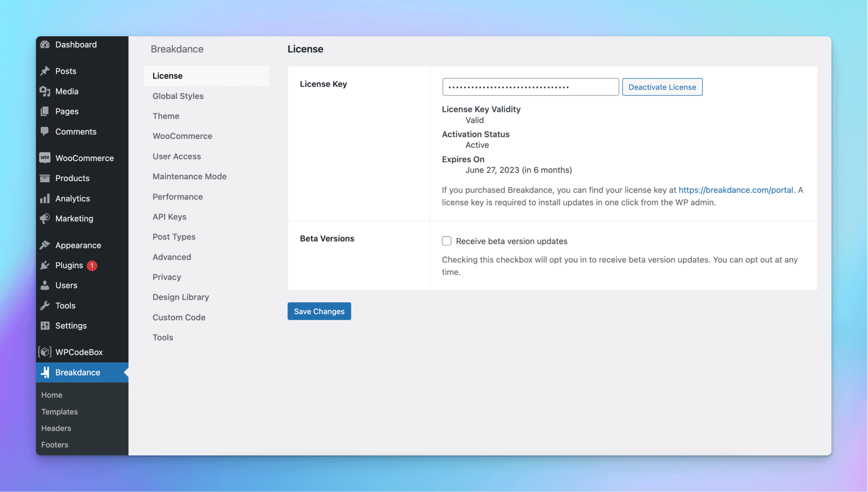This screenshot has width=868, height=492.
Task: Click the 'Valid' license validity value
Action: click(x=474, y=120)
